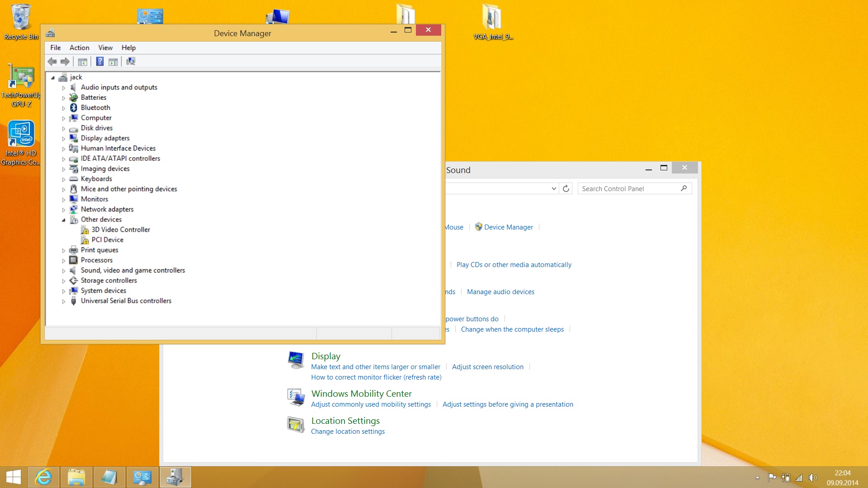
Task: Click the Bluetooth category icon
Action: tap(74, 108)
